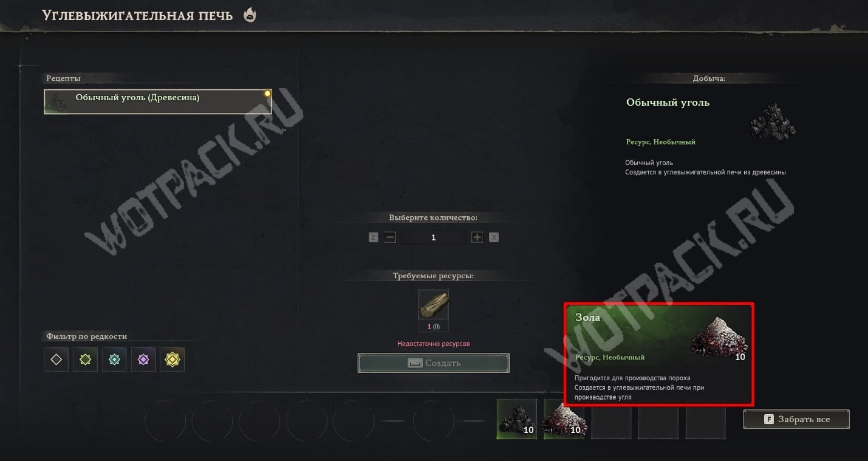Click the last empty output slot

(706, 419)
